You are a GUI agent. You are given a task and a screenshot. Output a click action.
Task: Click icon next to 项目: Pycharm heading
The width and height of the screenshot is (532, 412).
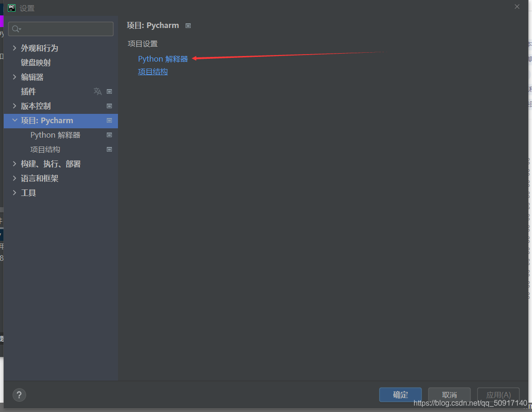[x=188, y=26]
